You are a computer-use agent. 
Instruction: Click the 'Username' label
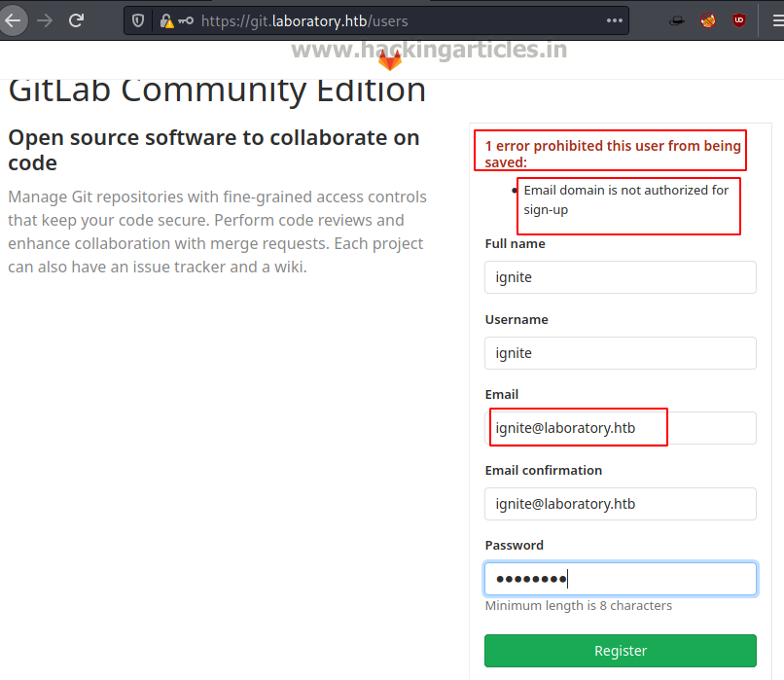517,319
